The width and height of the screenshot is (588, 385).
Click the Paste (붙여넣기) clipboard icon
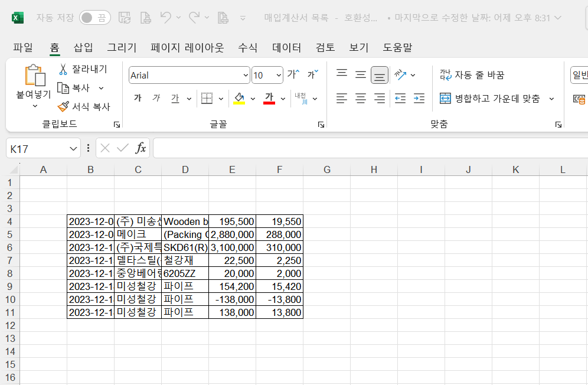(35, 75)
